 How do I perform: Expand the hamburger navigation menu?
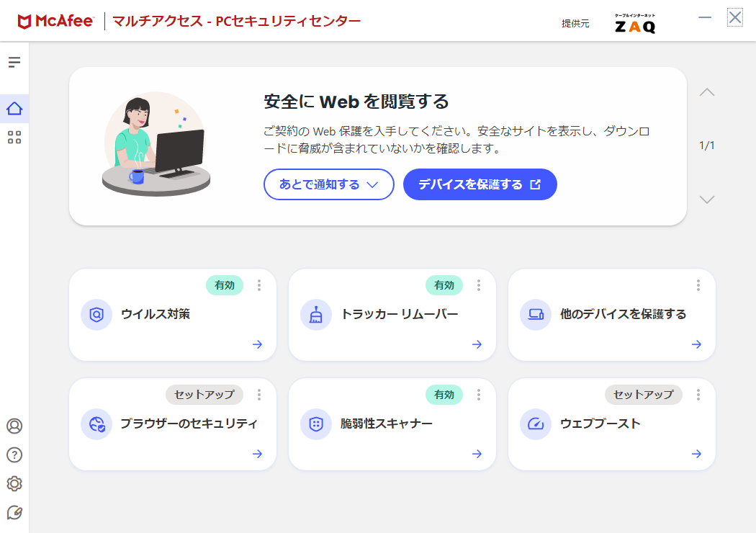point(14,62)
